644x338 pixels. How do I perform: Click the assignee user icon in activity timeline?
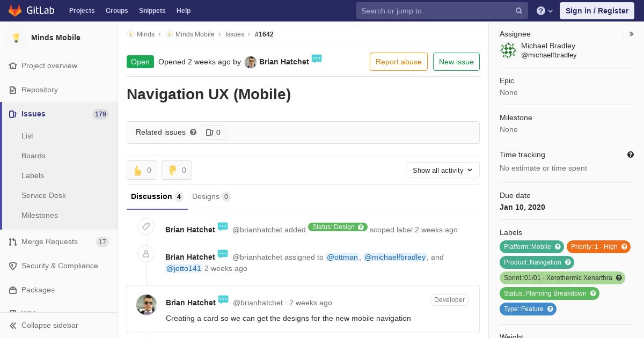(146, 254)
